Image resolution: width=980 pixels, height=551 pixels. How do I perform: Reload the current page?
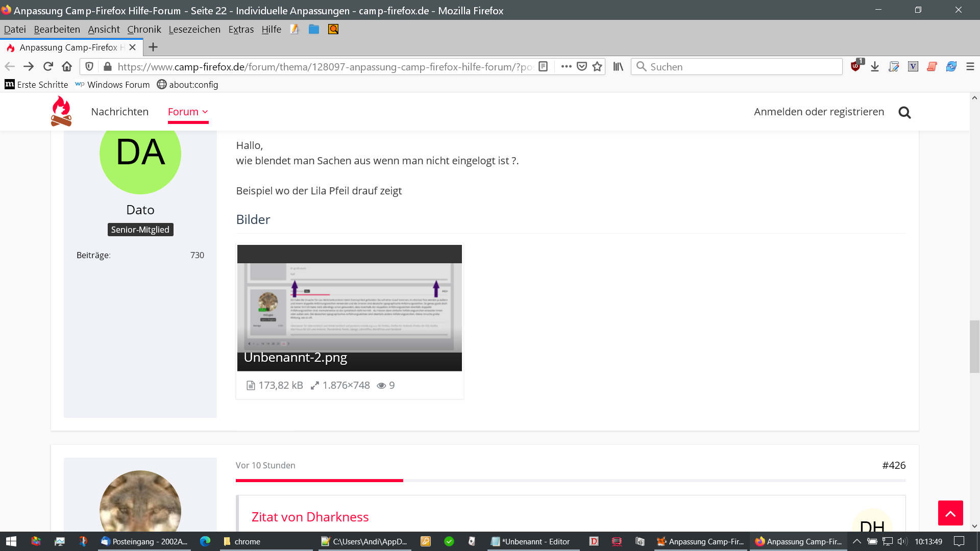click(x=48, y=67)
